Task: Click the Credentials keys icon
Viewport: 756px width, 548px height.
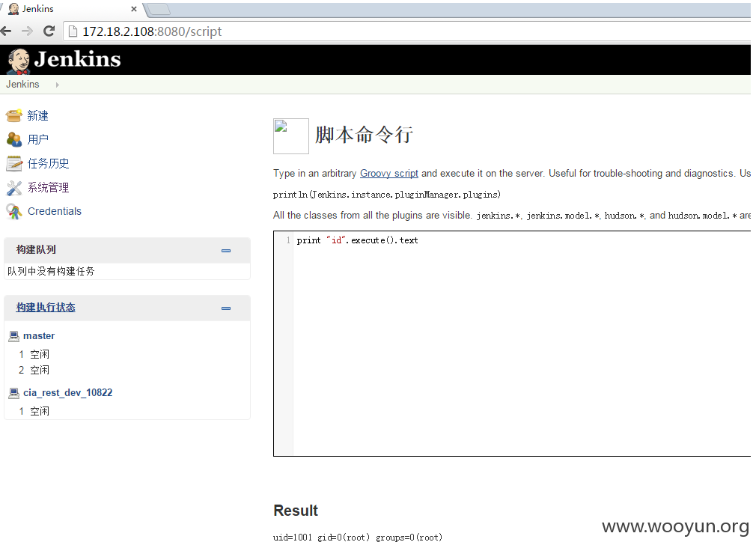Action: tap(14, 211)
